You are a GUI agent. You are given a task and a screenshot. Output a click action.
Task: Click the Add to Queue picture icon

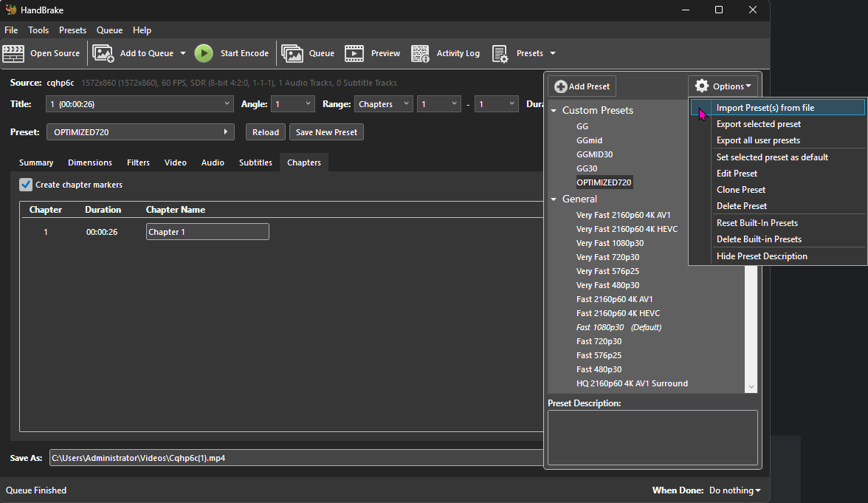[103, 53]
